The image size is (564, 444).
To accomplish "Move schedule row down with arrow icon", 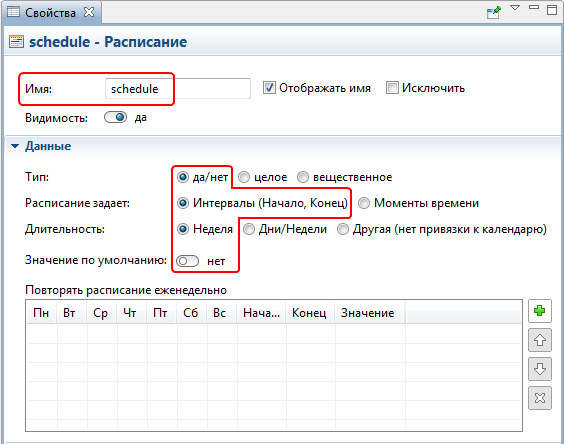I will click(540, 369).
